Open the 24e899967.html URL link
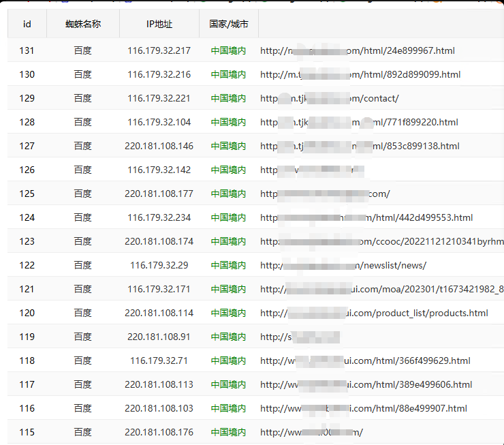Viewport: 504px width, 445px height. click(x=358, y=51)
